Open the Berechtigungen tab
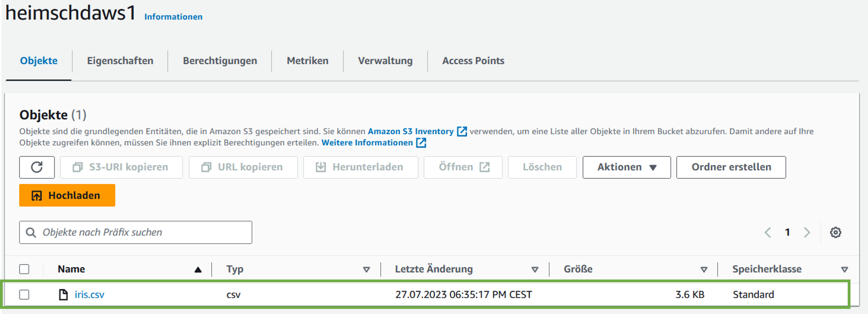 [220, 61]
